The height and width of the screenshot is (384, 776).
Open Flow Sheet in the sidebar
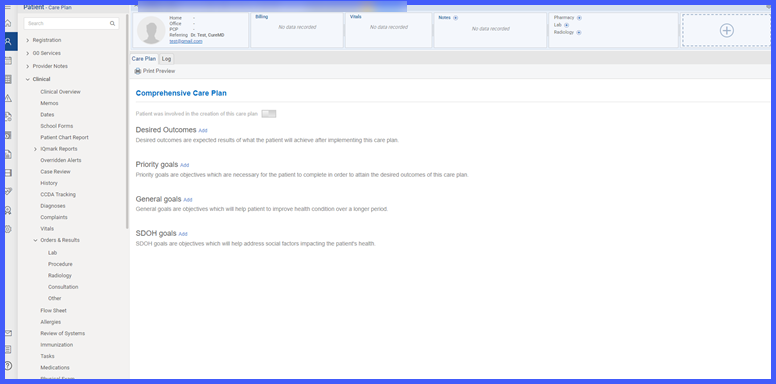click(53, 311)
